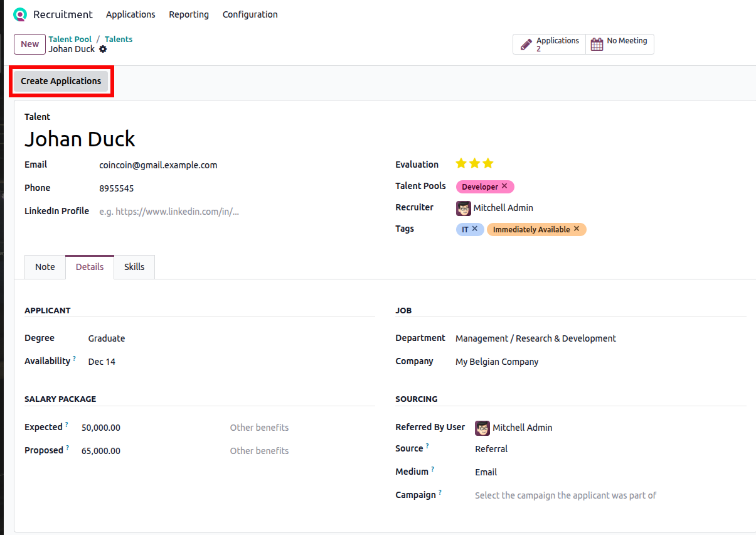The image size is (756, 535).
Task: Click the pencil Applications stat icon
Action: (526, 45)
